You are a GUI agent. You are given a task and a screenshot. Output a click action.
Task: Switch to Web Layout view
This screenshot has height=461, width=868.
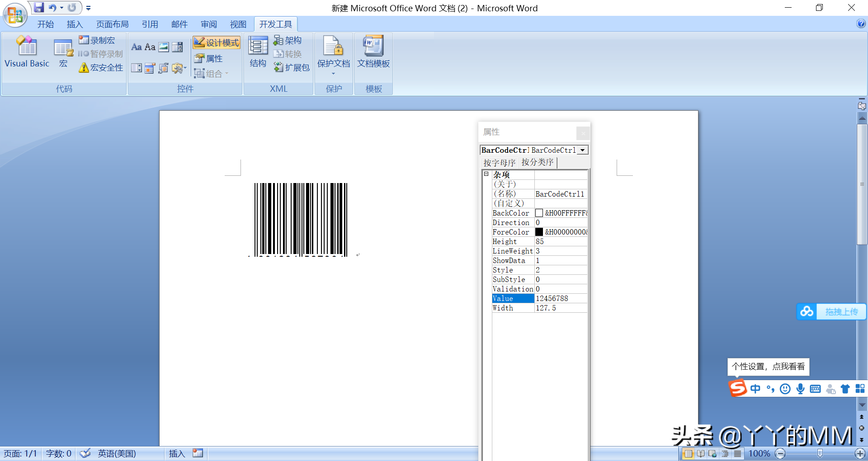(713, 453)
